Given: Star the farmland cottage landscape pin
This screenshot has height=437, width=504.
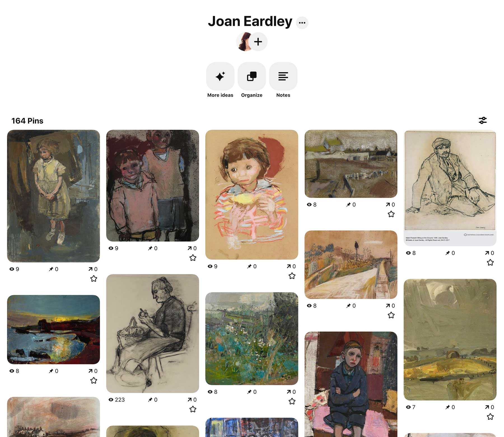Looking at the screenshot, I should [391, 214].
